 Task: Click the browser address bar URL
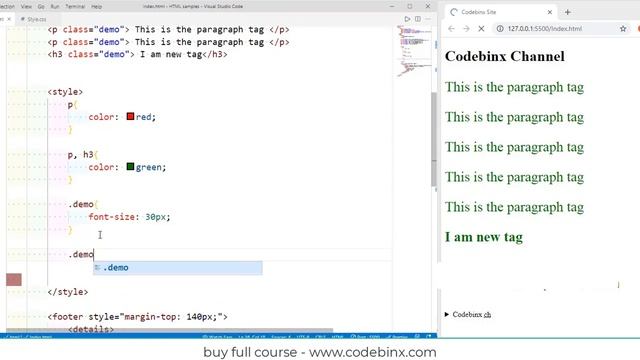point(545,29)
